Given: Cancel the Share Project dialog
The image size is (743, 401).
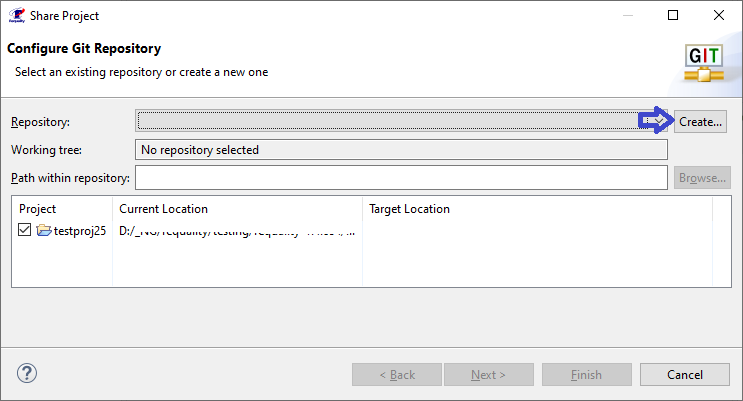Looking at the screenshot, I should [685, 375].
